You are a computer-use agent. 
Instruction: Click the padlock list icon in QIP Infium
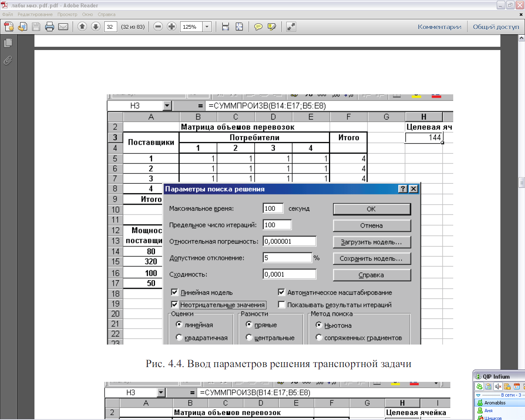point(507,386)
